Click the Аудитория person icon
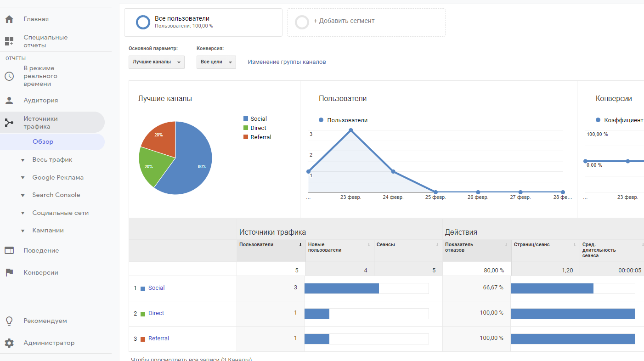 pyautogui.click(x=9, y=101)
